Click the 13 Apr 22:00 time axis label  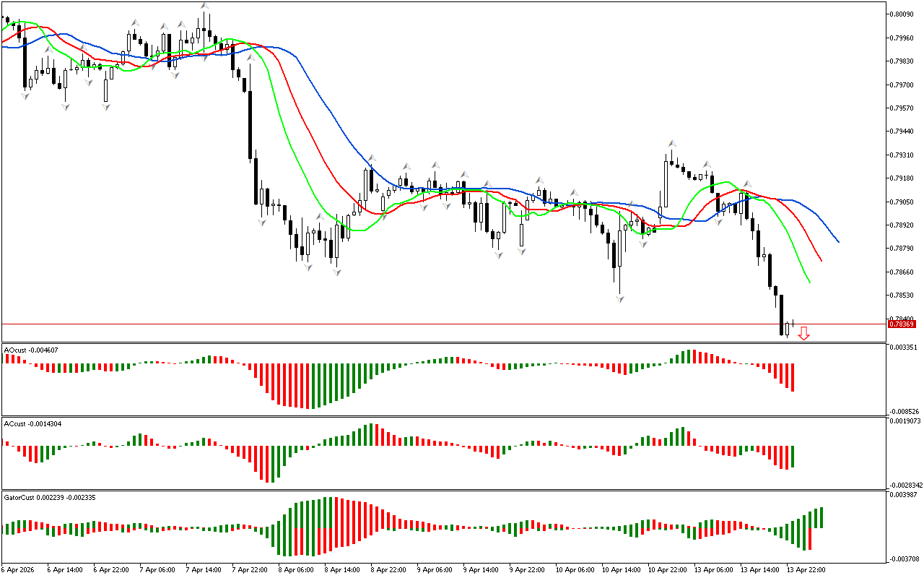[806, 569]
